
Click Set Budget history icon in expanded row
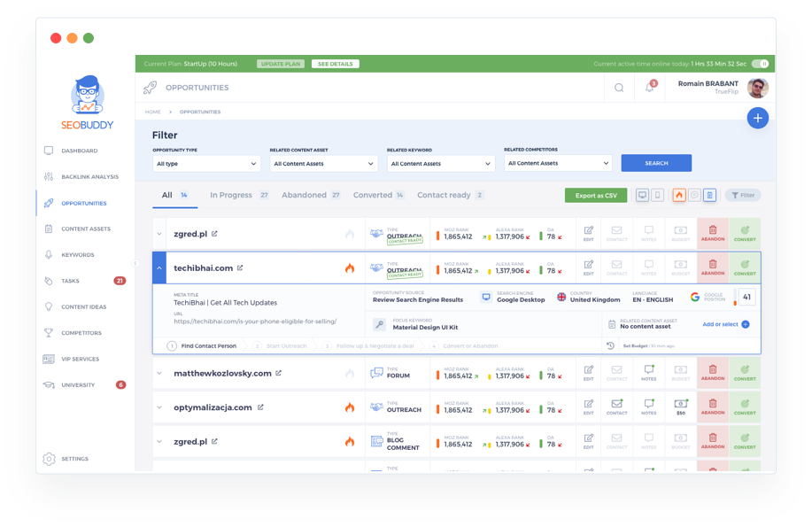tap(611, 345)
